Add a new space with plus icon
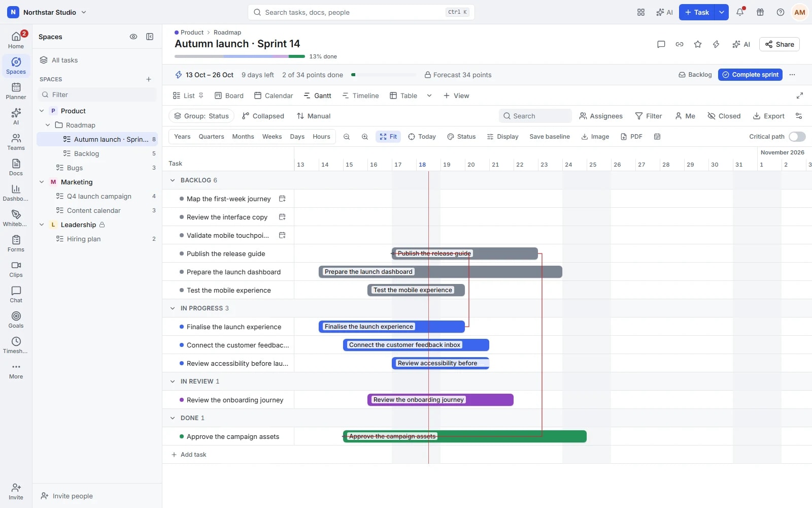The height and width of the screenshot is (508, 812). click(x=149, y=79)
